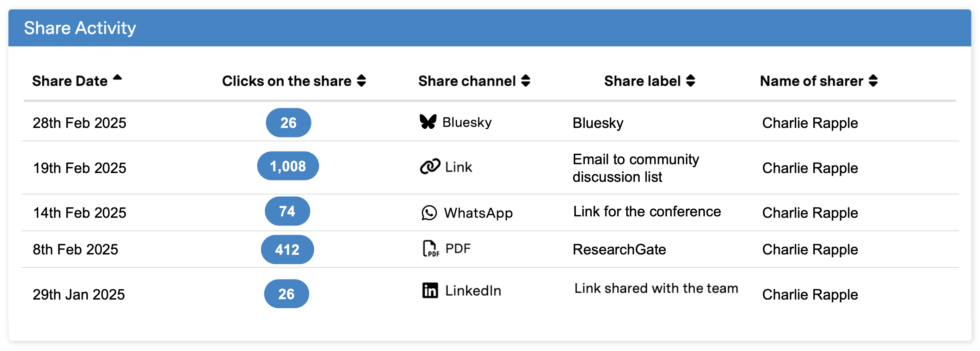Click the 1,008 clicks badge
The height and width of the screenshot is (351, 980).
tap(288, 166)
